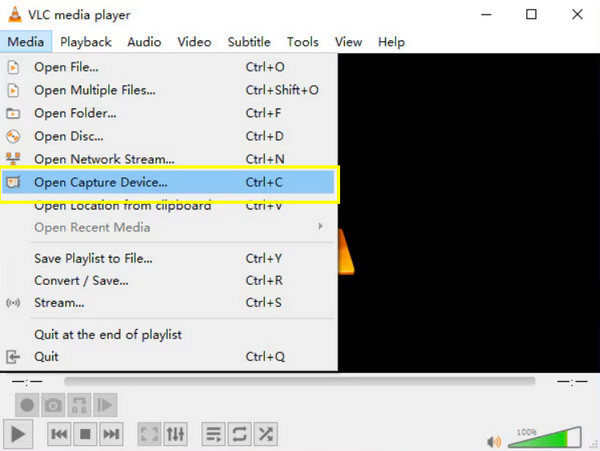Choose Open File... menu entry
Screen dimensions: 600x451
tap(168, 67)
